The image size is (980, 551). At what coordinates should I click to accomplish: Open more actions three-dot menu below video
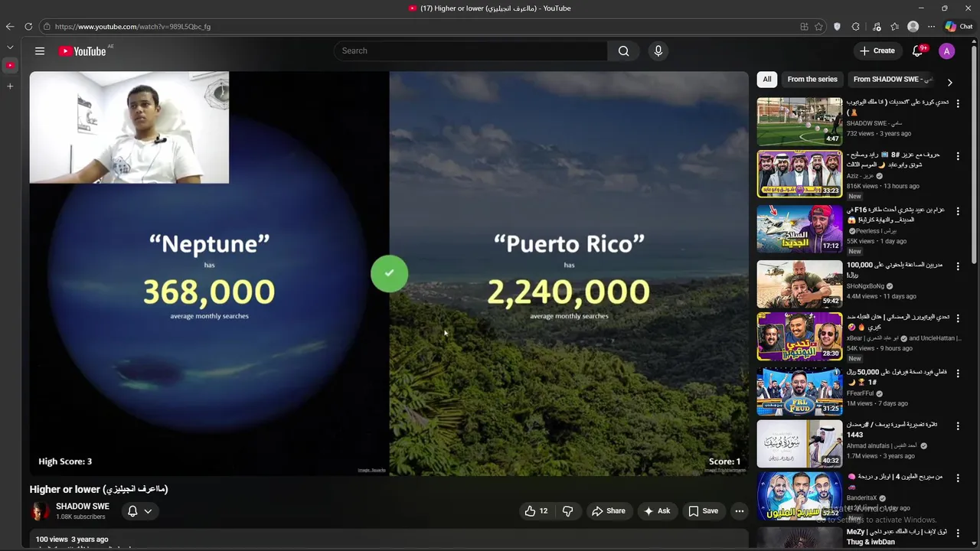pyautogui.click(x=740, y=511)
